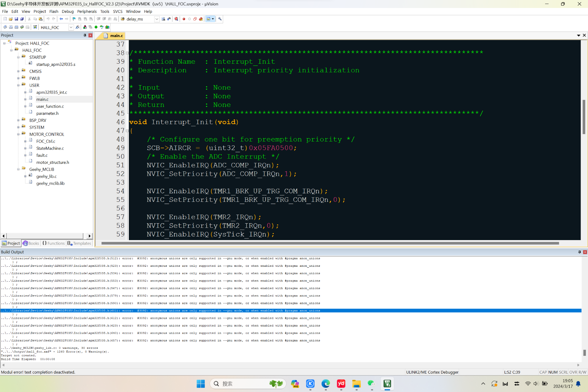Image resolution: width=588 pixels, height=392 pixels.
Task: Open Manage Run-Time Environment green diamond
Action: (x=96, y=27)
